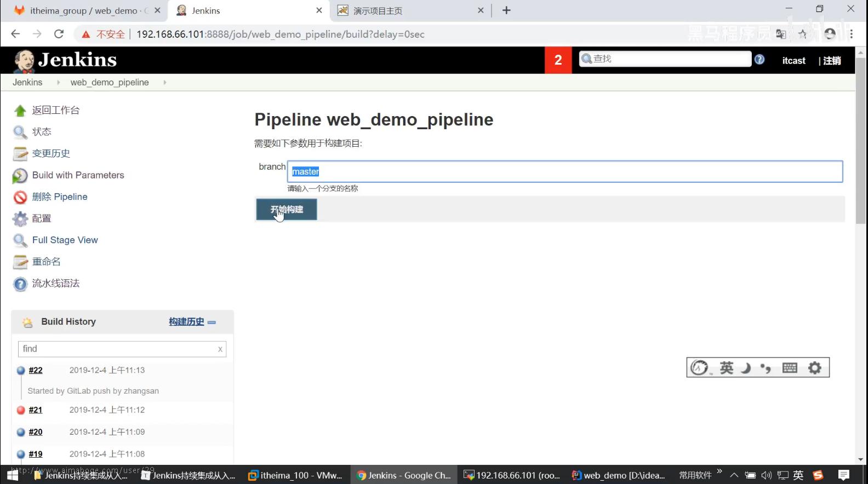
Task: Click the translate page icon in address bar
Action: pyautogui.click(x=781, y=34)
